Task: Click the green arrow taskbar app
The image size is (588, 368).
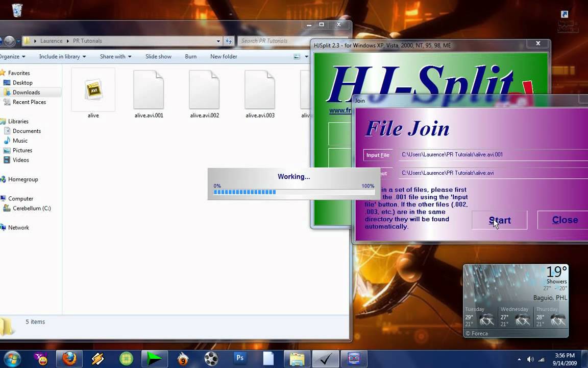Action: pyautogui.click(x=154, y=359)
